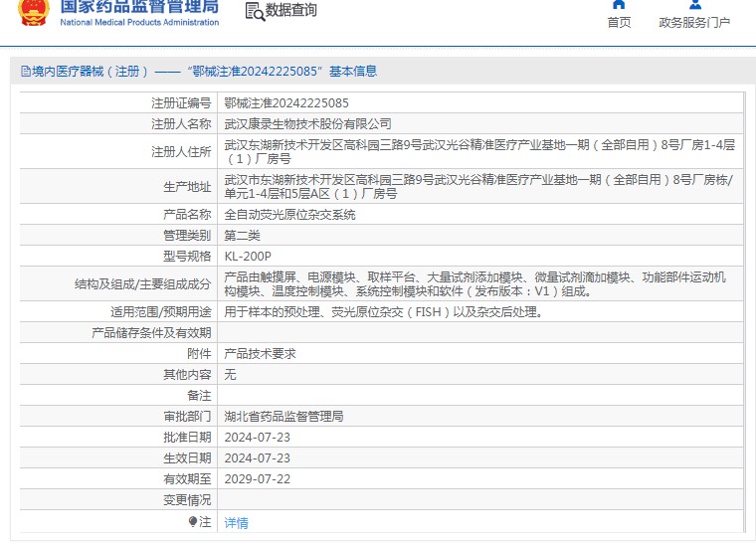Click 适用范围/预期用途 row label
This screenshot has width=756, height=544.
pos(160,312)
